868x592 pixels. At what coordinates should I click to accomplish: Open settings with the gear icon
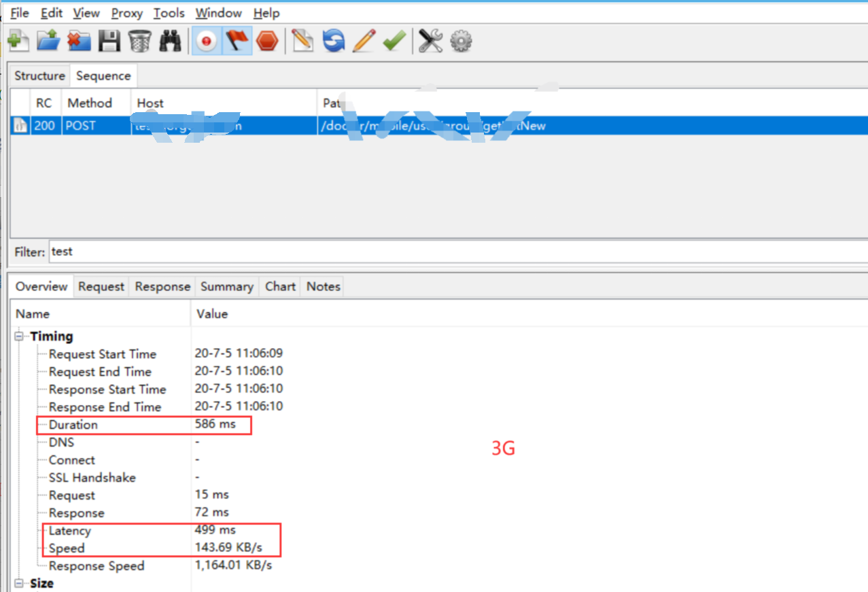461,42
